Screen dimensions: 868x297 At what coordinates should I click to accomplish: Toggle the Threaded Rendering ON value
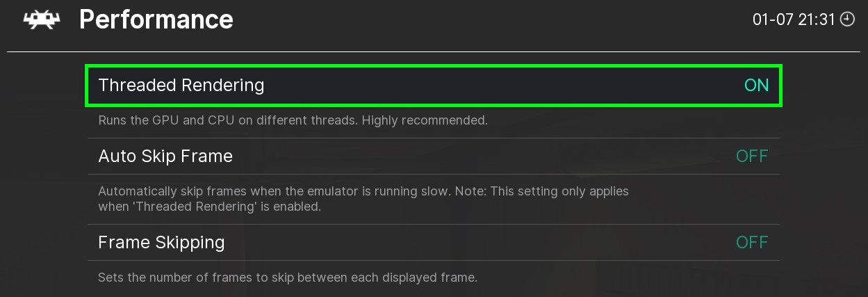756,86
